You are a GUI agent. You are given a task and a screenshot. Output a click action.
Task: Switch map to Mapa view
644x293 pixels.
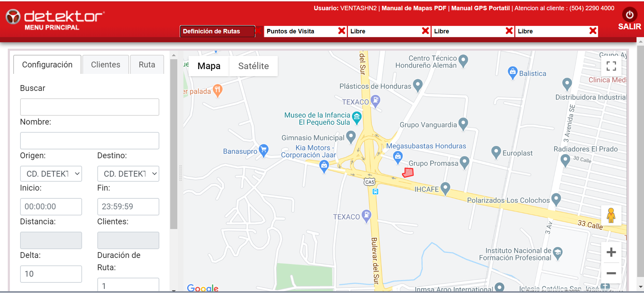click(209, 66)
